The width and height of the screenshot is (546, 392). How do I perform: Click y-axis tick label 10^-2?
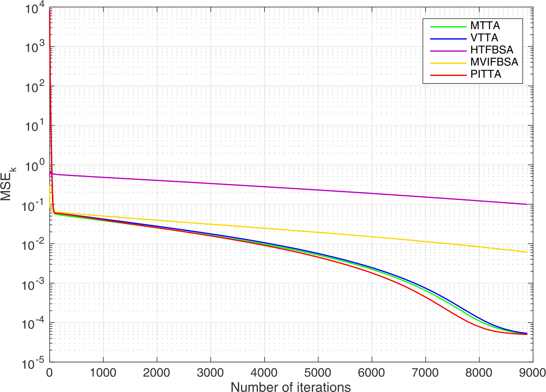tap(34, 244)
